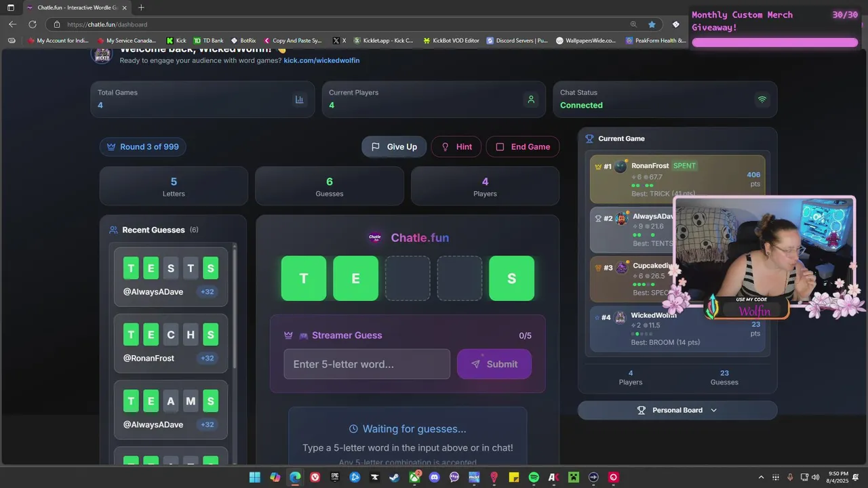Click the Total Games bar chart icon
Viewport: 868px width, 488px height.
click(299, 100)
